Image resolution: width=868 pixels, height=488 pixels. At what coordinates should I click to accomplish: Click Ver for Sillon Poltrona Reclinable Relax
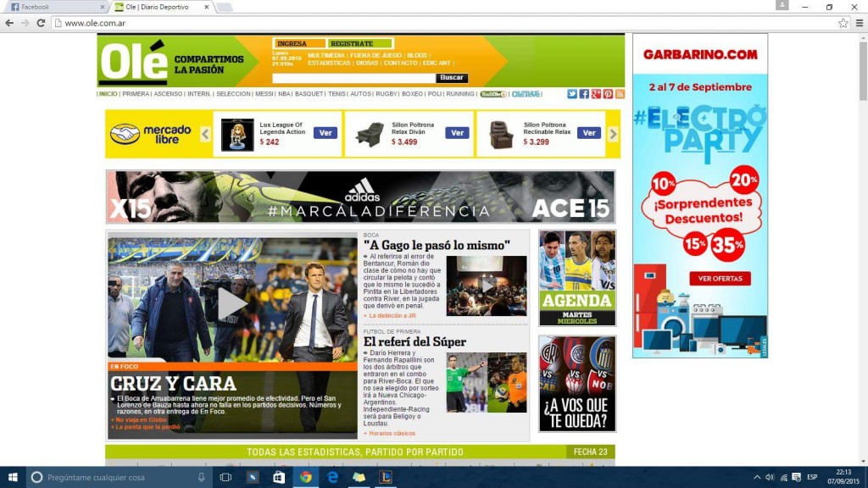(x=589, y=133)
